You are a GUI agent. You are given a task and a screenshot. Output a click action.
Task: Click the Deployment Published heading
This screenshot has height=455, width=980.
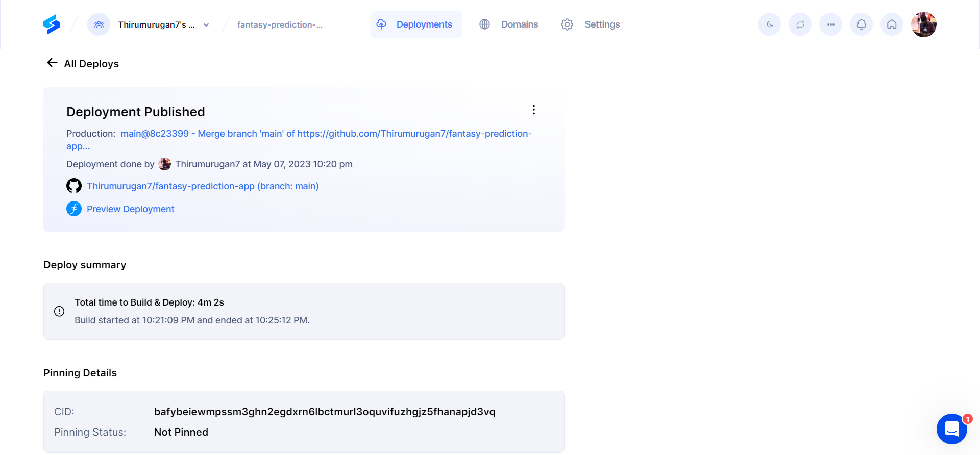(136, 112)
